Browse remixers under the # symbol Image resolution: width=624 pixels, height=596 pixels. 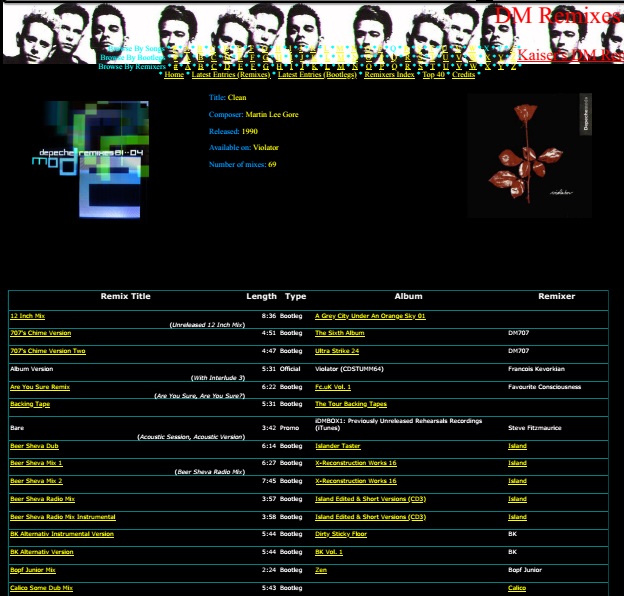click(x=176, y=66)
